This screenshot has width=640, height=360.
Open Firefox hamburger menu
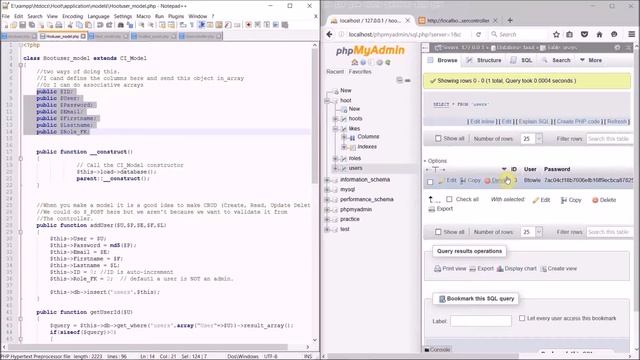pos(631,34)
